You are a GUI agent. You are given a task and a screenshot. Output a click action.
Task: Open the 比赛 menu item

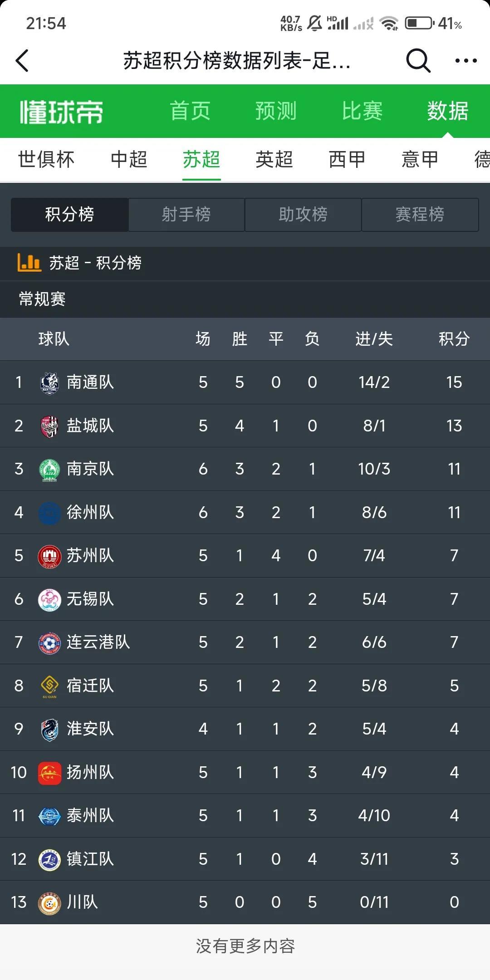coord(362,111)
